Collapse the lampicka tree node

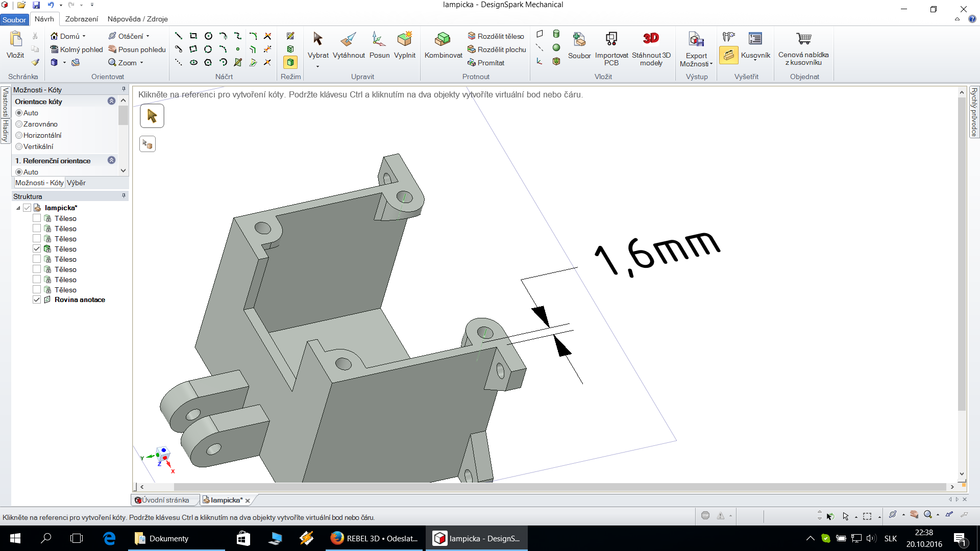pos(18,208)
